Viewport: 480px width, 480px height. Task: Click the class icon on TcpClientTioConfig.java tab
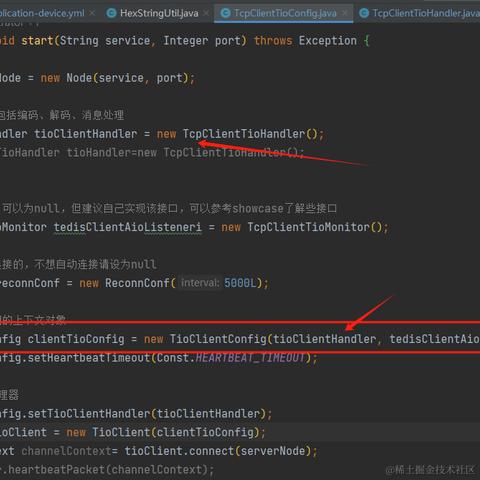(x=226, y=13)
